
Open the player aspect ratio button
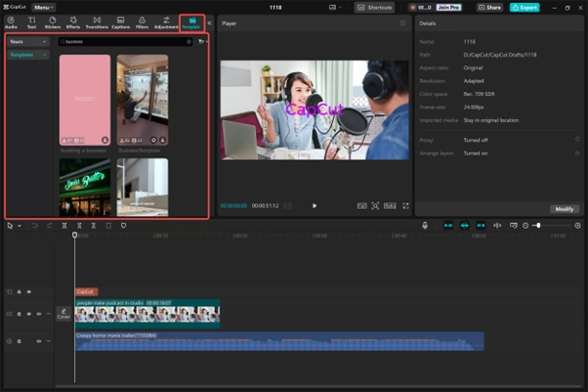(x=390, y=205)
